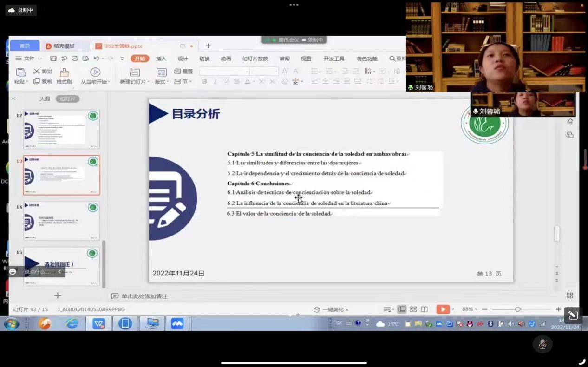Viewport: 588px width, 367px height.
Task: Click the paste clipboard icon
Action: click(x=20, y=72)
